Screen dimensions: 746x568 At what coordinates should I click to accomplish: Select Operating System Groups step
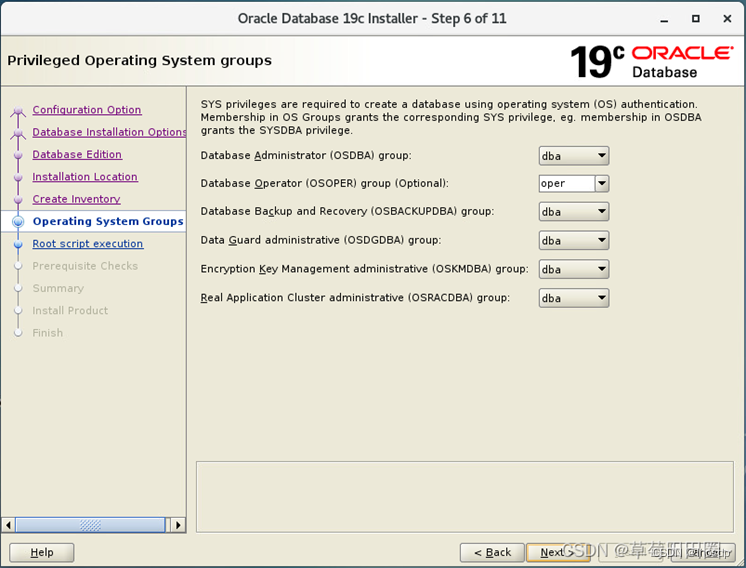[108, 221]
